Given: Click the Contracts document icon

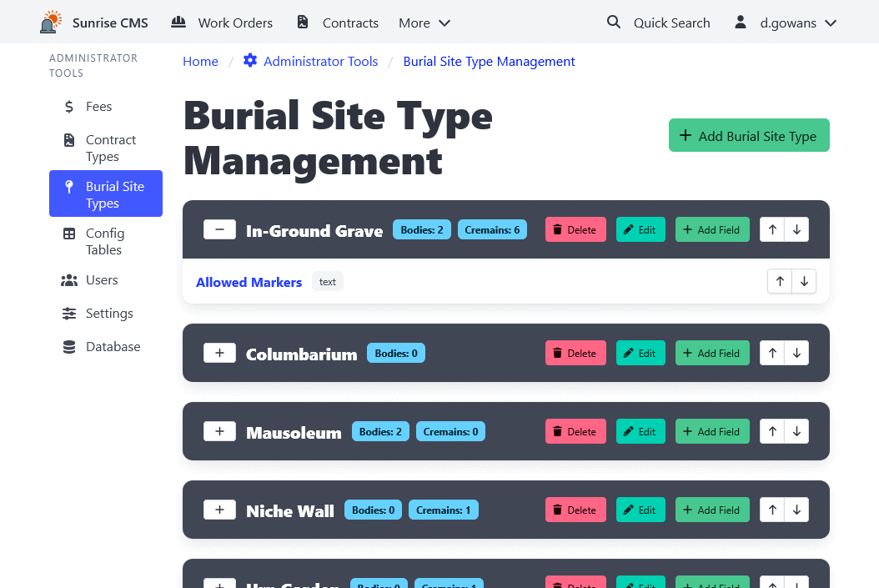Looking at the screenshot, I should pyautogui.click(x=302, y=22).
